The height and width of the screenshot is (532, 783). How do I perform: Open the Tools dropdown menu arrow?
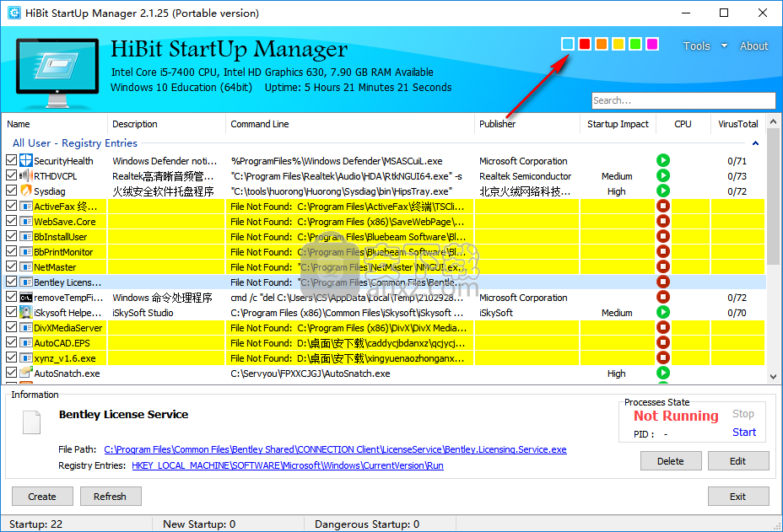pyautogui.click(x=724, y=46)
